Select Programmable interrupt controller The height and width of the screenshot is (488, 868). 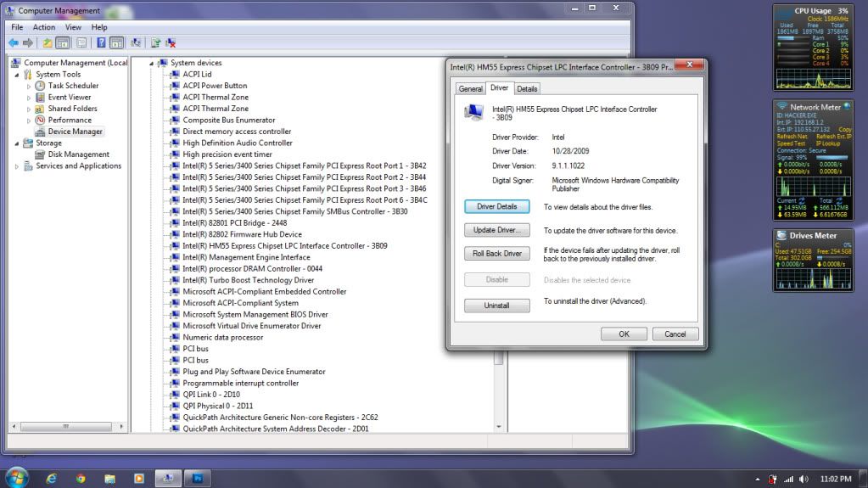[241, 384]
